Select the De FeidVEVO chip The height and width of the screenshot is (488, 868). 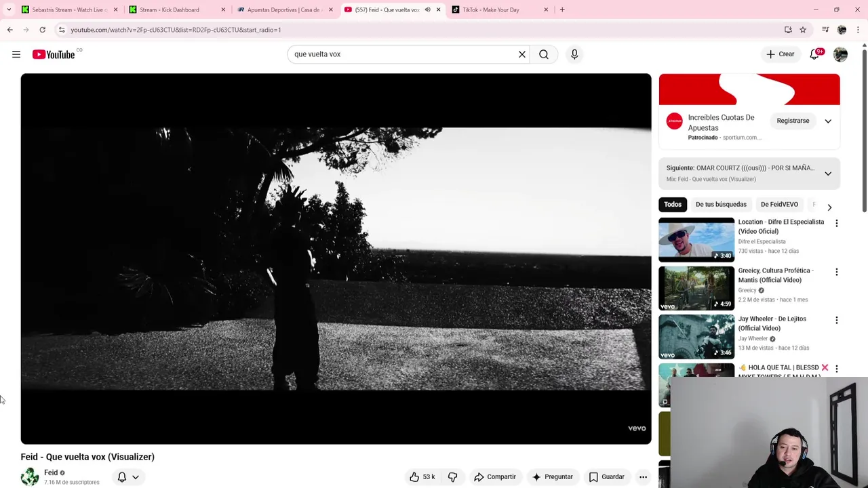click(x=779, y=204)
